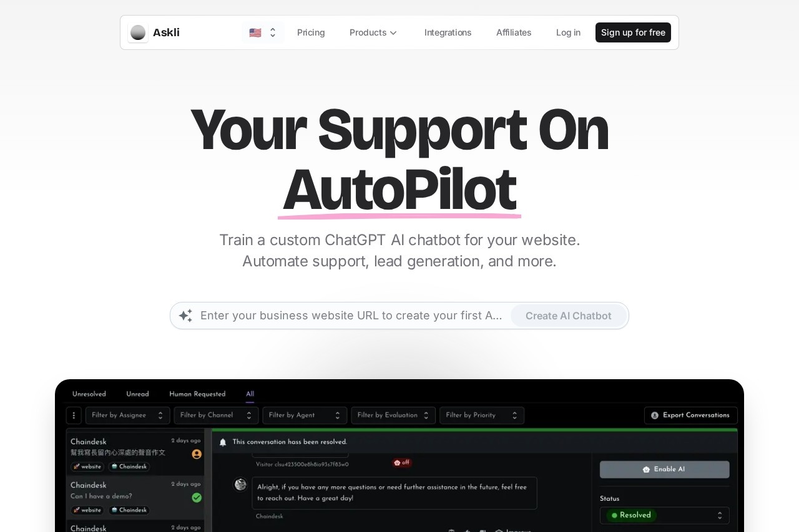Expand the Products menu

click(373, 32)
